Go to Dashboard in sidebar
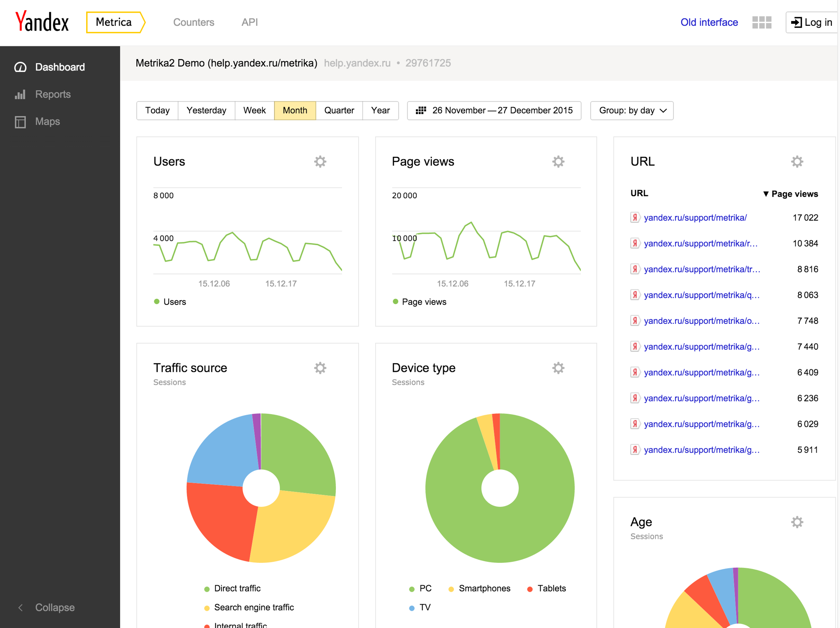840x628 pixels. tap(60, 67)
